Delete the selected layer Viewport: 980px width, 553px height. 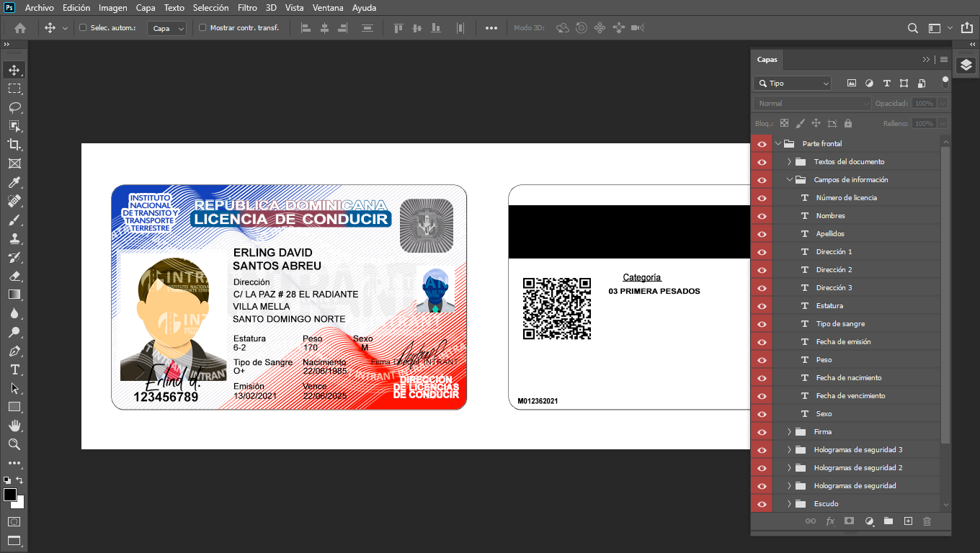tap(927, 521)
